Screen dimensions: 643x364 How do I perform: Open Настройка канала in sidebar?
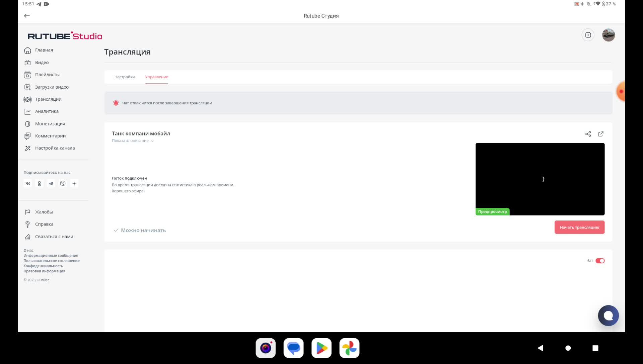pyautogui.click(x=55, y=148)
